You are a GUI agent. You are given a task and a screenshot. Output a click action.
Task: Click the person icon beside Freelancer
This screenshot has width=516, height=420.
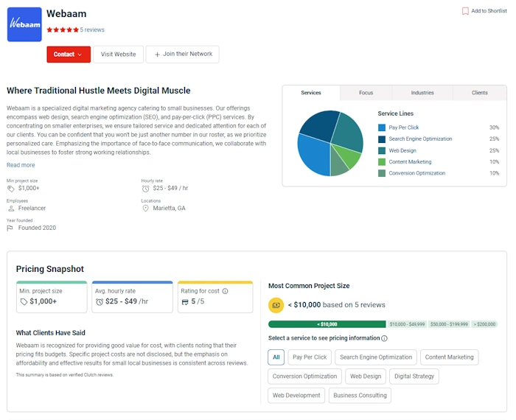click(x=11, y=209)
